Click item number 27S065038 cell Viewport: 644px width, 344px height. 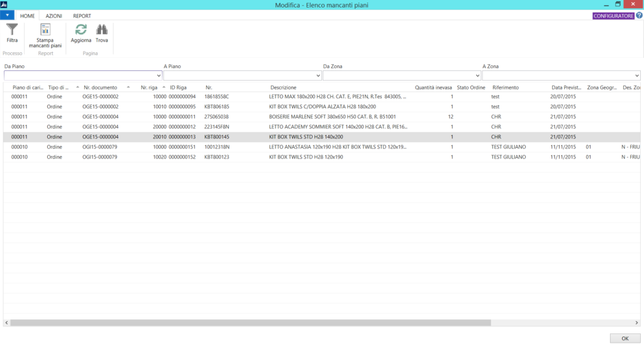pyautogui.click(x=216, y=116)
